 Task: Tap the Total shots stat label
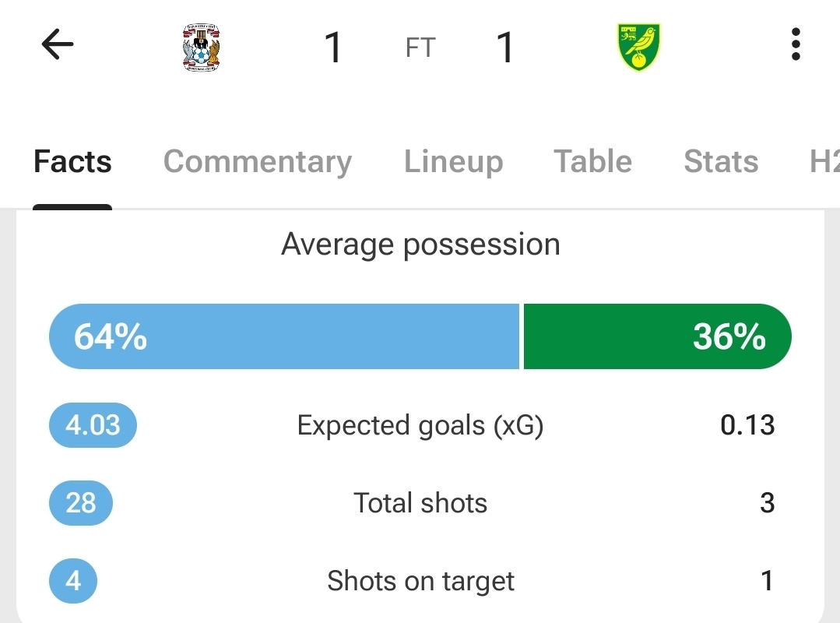[420, 503]
